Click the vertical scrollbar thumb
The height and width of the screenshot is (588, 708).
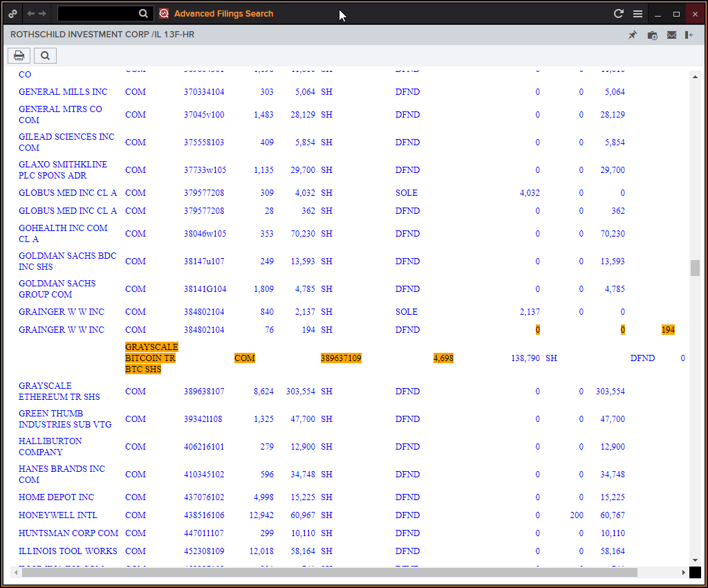point(695,268)
